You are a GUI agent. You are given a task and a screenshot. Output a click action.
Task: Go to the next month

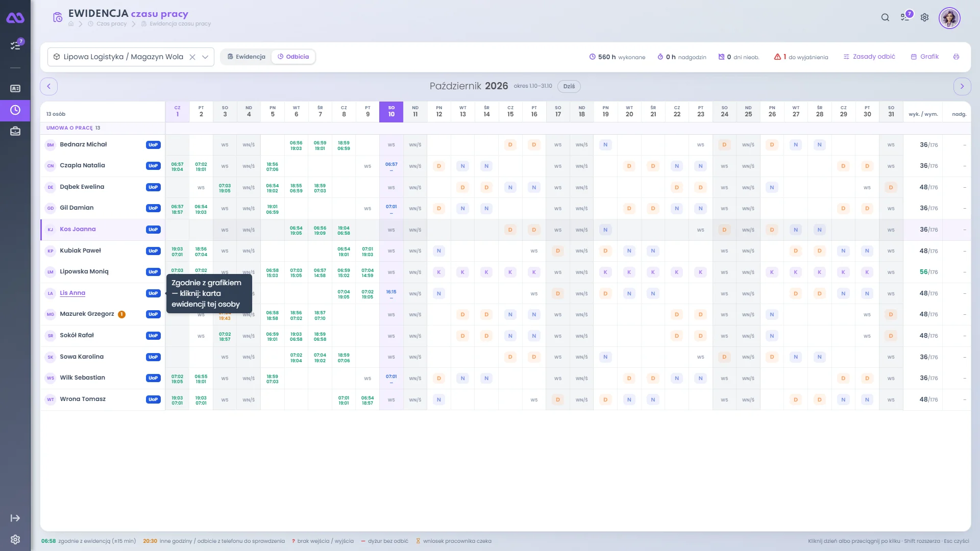pos(962,86)
